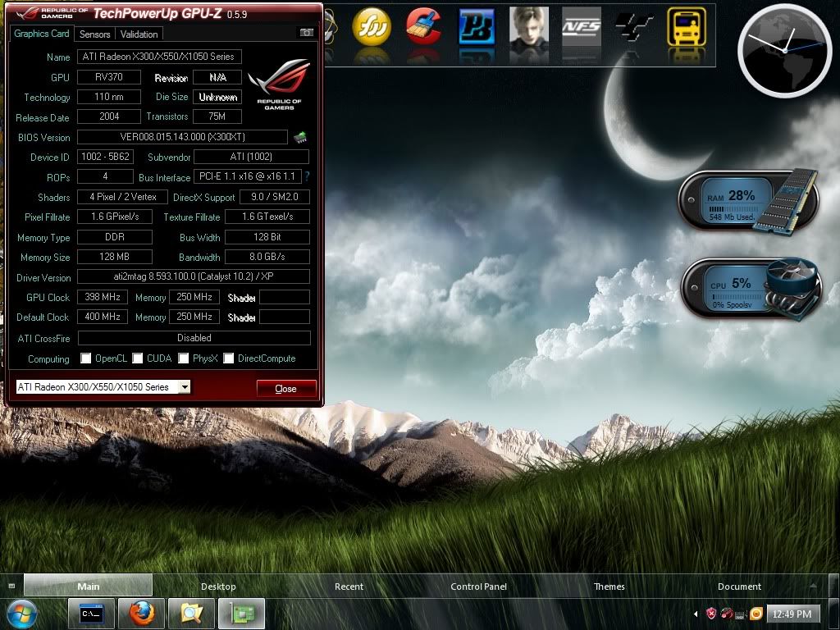Click the Default Clock value 400 MHz
The width and height of the screenshot is (840, 630).
pos(103,317)
